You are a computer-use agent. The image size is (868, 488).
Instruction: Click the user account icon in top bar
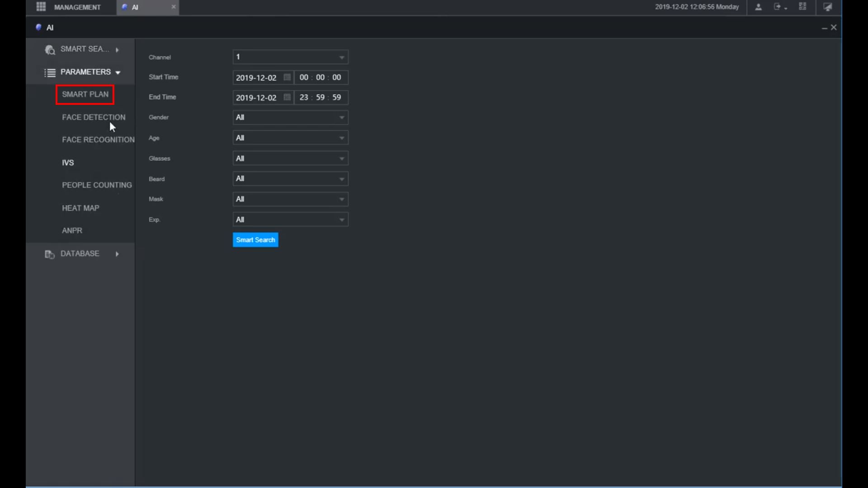[759, 7]
